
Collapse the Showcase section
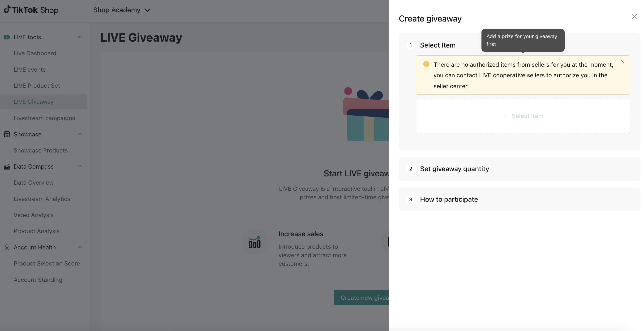point(80,134)
